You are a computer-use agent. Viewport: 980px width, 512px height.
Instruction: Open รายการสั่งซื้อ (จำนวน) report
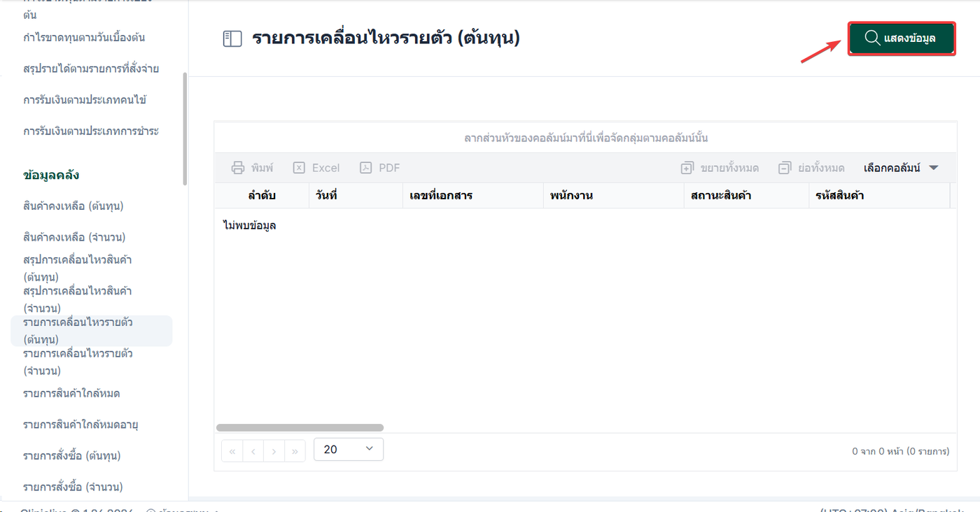(73, 487)
